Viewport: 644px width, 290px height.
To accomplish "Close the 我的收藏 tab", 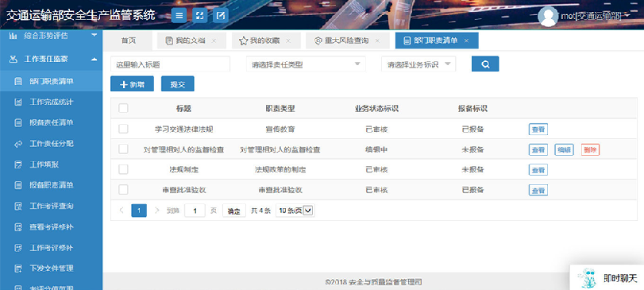I will coord(288,41).
